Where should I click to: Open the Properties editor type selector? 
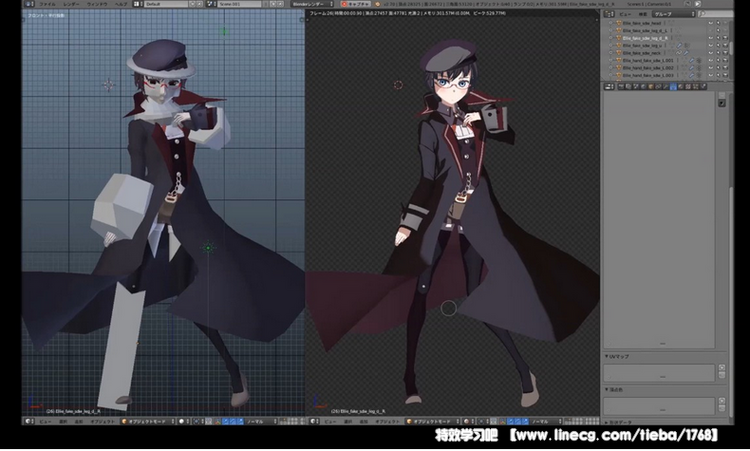click(x=609, y=87)
